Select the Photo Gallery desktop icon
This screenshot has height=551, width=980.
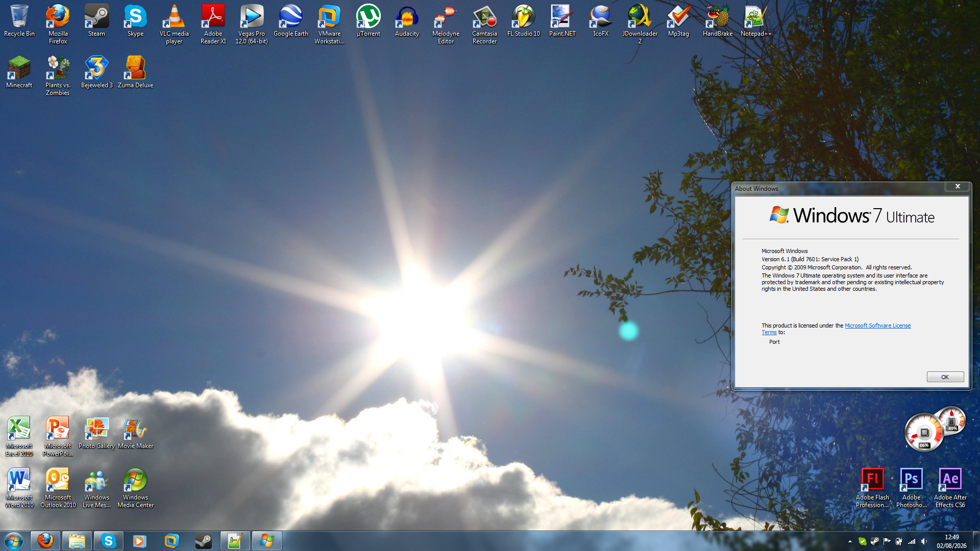coord(96,433)
